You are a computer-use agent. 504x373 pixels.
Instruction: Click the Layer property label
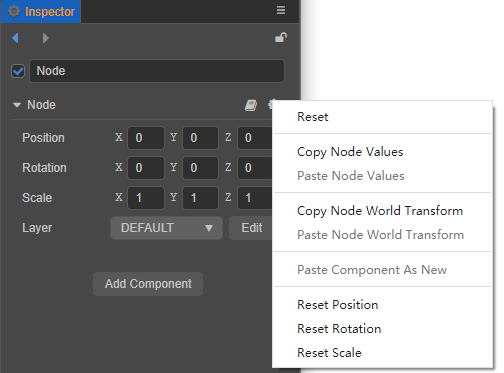[x=37, y=228]
